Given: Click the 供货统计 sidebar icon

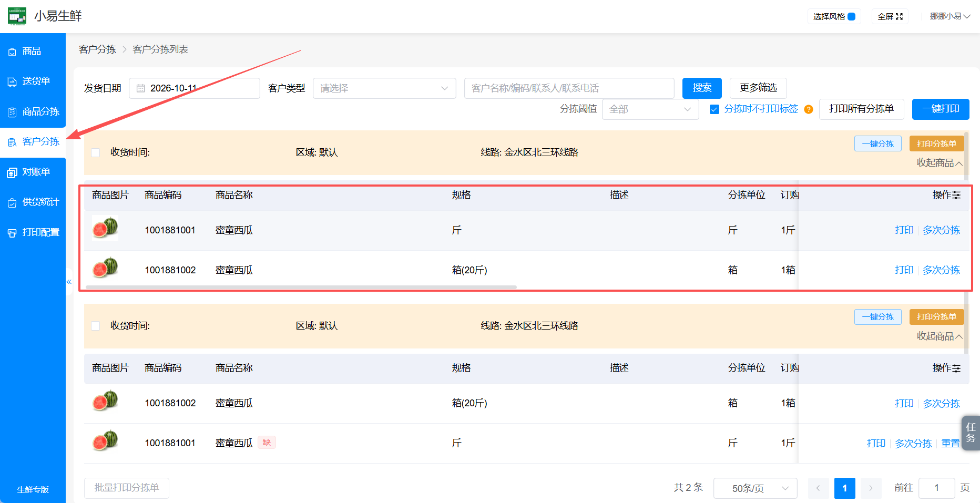Looking at the screenshot, I should tap(12, 202).
